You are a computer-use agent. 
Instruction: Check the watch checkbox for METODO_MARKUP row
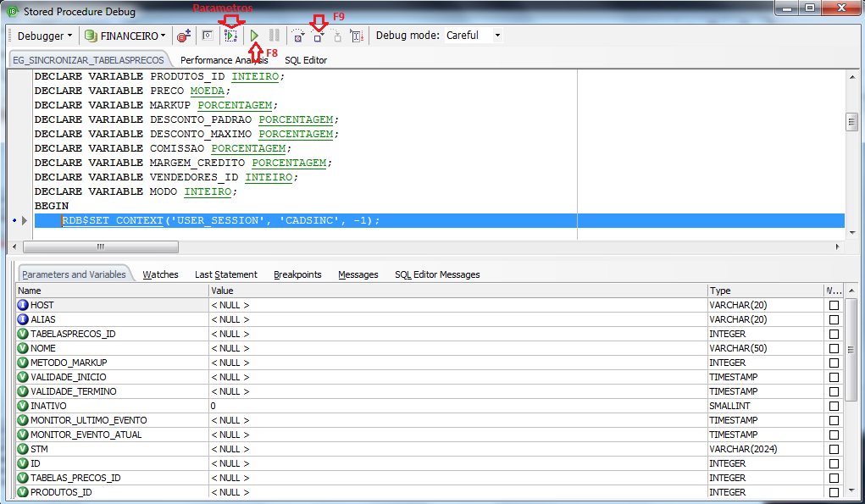click(835, 363)
